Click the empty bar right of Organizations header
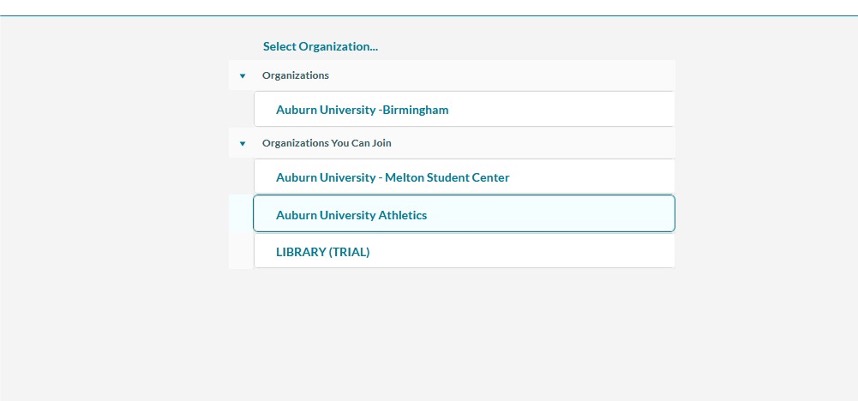This screenshot has height=401, width=858. (x=501, y=75)
